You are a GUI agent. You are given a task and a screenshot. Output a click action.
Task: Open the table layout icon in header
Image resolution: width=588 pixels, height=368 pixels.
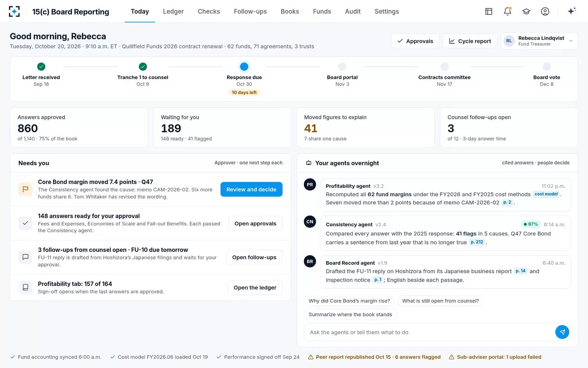click(x=489, y=11)
